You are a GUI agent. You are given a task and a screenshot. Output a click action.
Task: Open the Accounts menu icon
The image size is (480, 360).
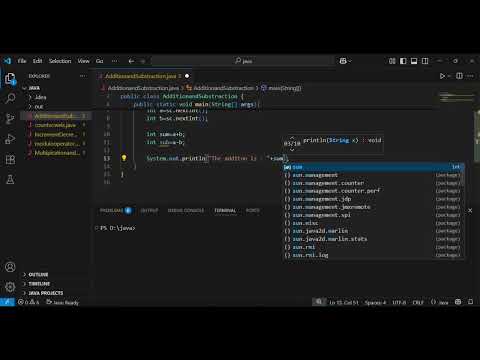[x=10, y=267]
